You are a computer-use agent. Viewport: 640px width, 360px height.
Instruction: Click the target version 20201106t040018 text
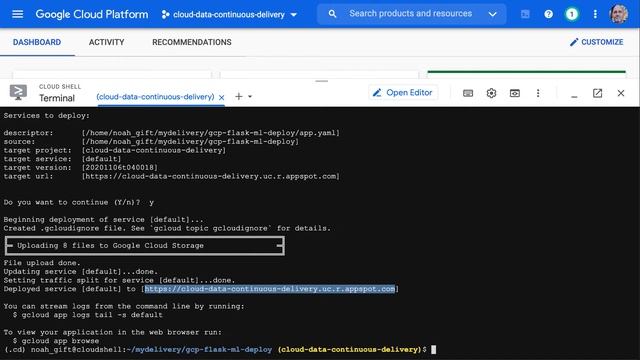(x=120, y=168)
